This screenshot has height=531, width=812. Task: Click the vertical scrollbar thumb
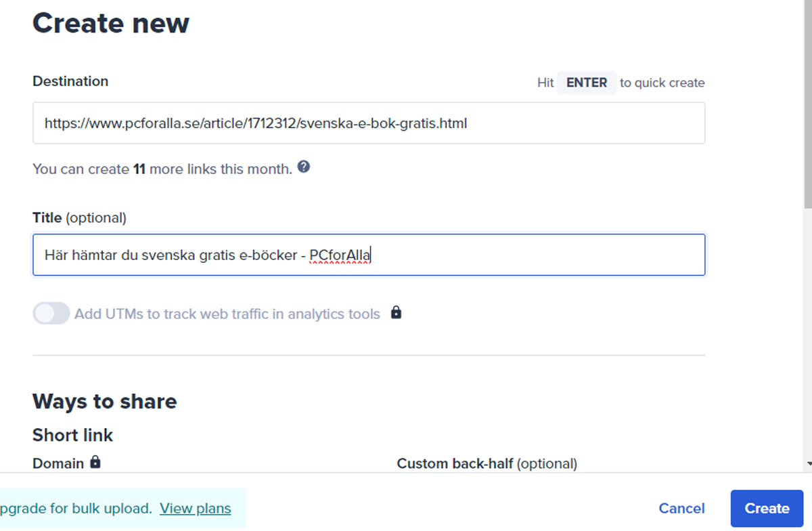point(807,102)
